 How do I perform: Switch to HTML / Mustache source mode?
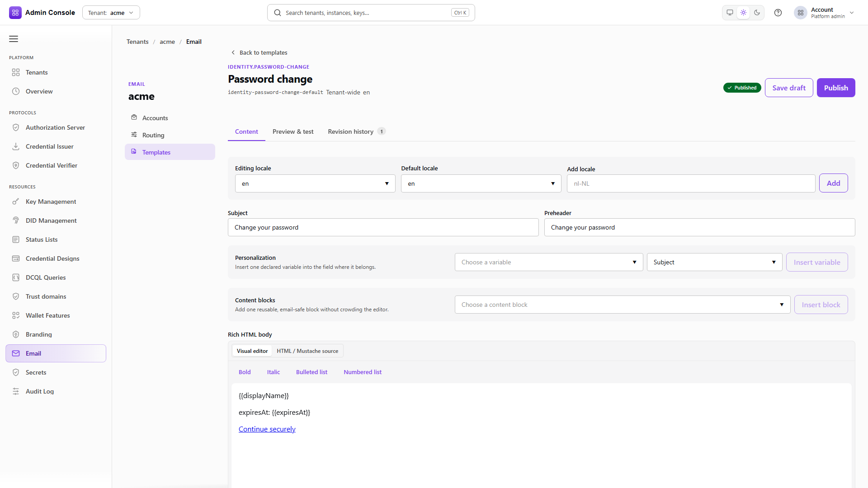coord(307,351)
